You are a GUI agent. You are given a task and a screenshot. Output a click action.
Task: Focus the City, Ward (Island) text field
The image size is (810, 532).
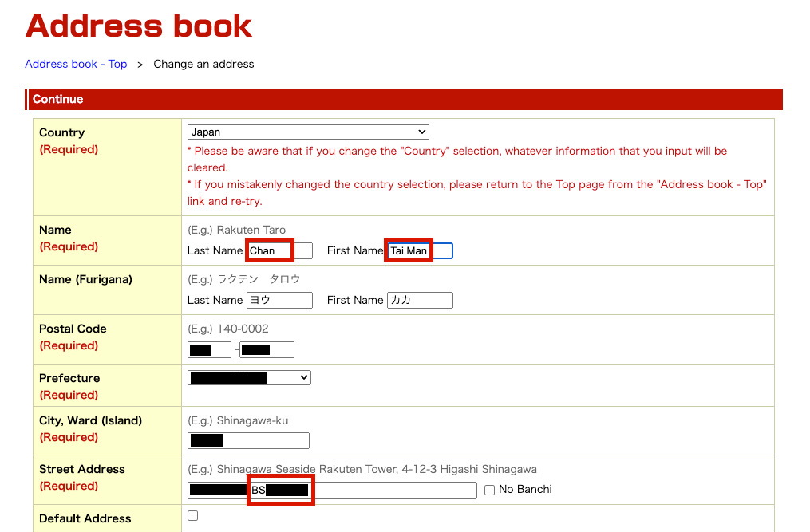pyautogui.click(x=248, y=440)
